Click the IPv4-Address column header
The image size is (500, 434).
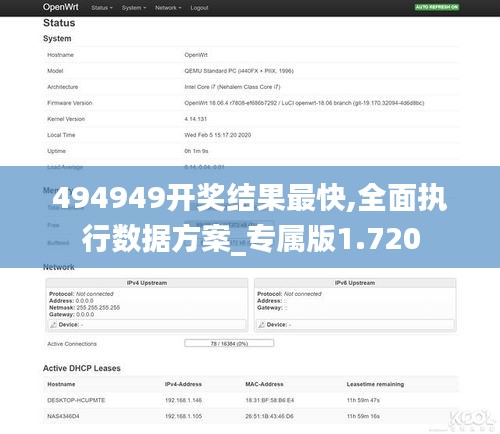click(x=183, y=384)
